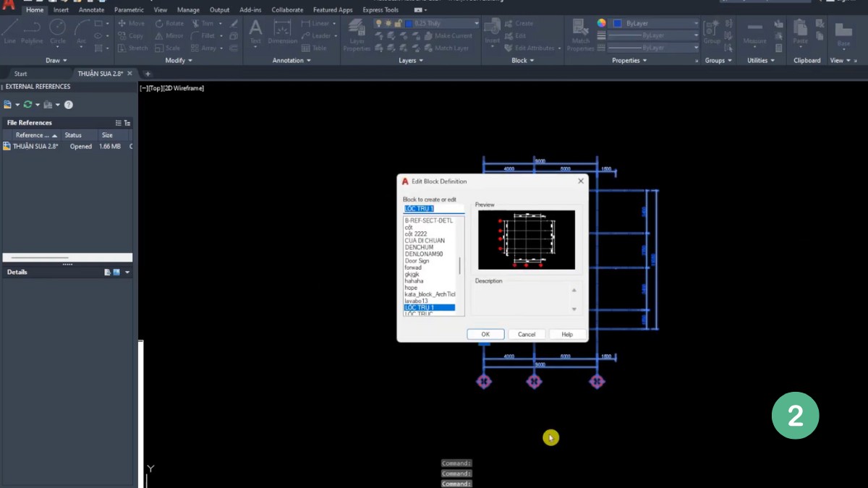Expand the Properties panel flyout
868x488 pixels.
coord(629,61)
